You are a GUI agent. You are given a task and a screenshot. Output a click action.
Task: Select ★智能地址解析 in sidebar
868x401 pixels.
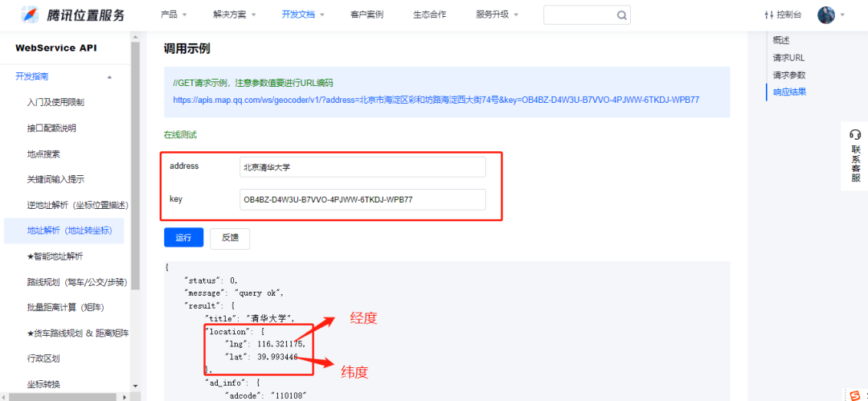point(55,256)
